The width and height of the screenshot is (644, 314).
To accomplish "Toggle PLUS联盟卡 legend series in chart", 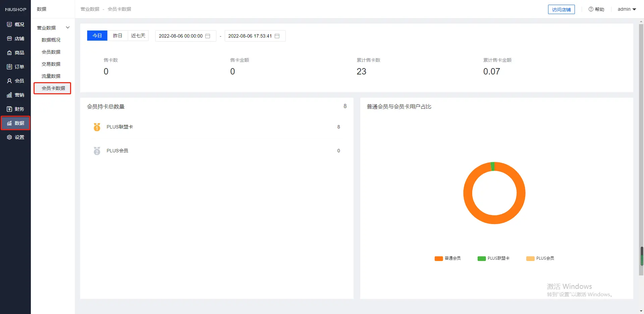I will pyautogui.click(x=494, y=258).
